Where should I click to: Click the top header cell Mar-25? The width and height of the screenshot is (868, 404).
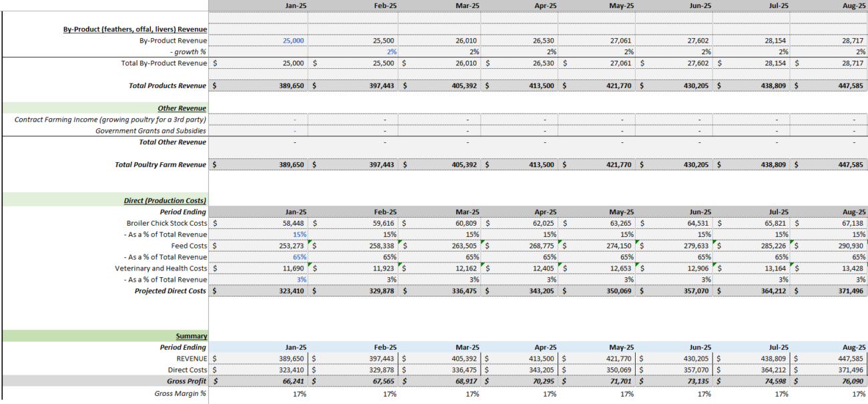click(467, 5)
